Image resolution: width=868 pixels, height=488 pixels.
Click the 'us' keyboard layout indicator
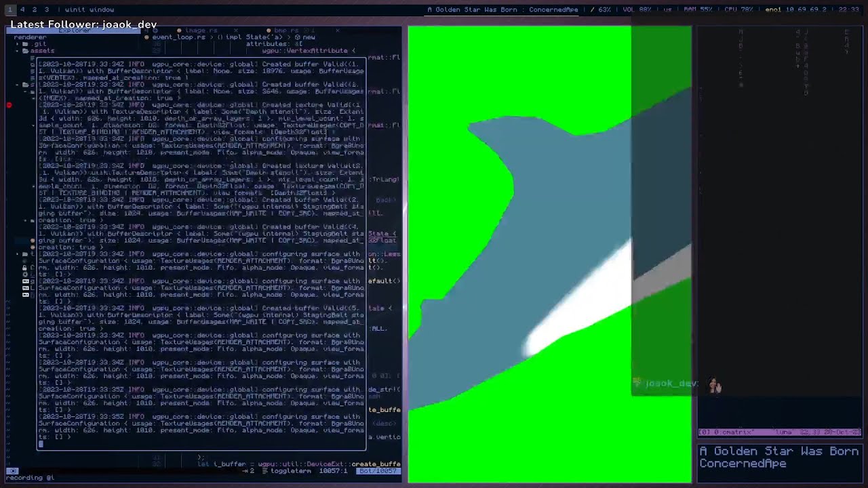click(667, 9)
